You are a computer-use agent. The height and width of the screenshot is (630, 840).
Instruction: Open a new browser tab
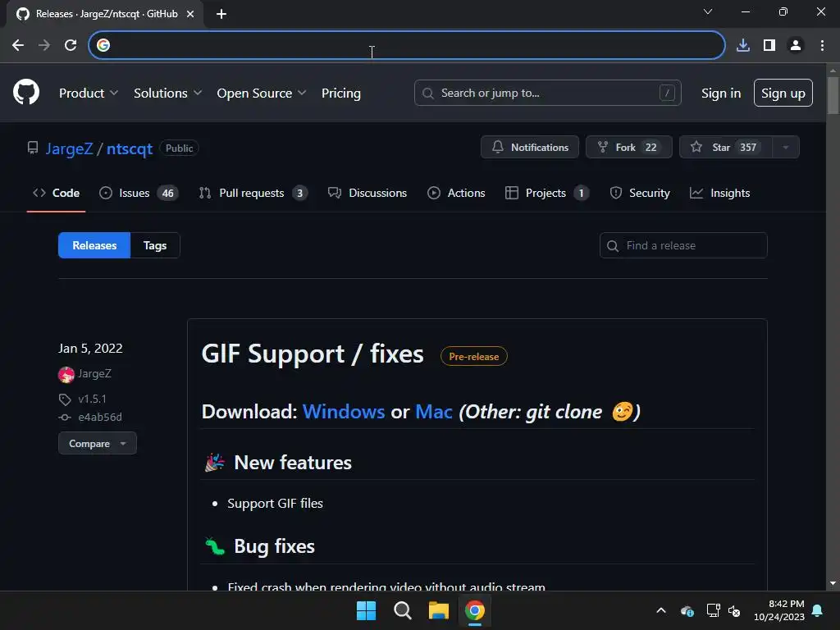[x=221, y=14]
